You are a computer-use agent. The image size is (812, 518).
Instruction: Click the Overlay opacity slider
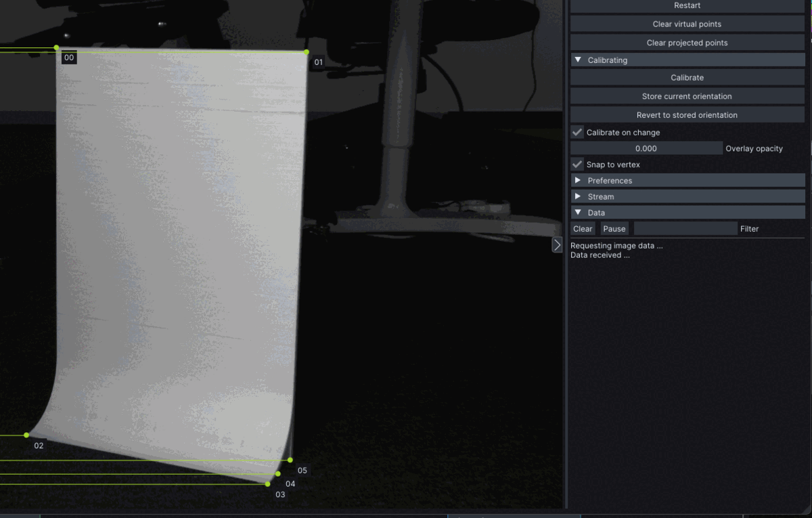(646, 148)
